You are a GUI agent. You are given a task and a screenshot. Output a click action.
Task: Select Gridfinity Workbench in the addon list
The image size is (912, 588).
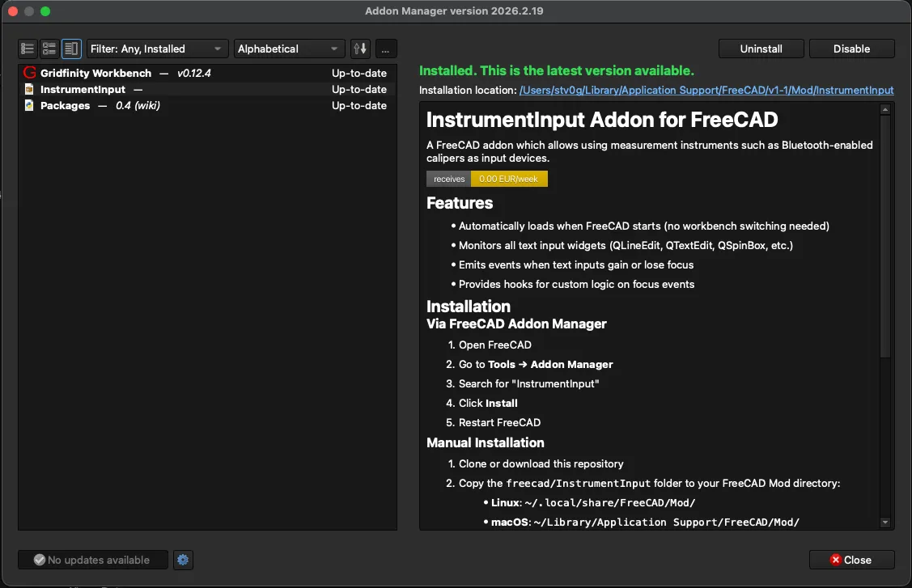[x=162, y=73]
